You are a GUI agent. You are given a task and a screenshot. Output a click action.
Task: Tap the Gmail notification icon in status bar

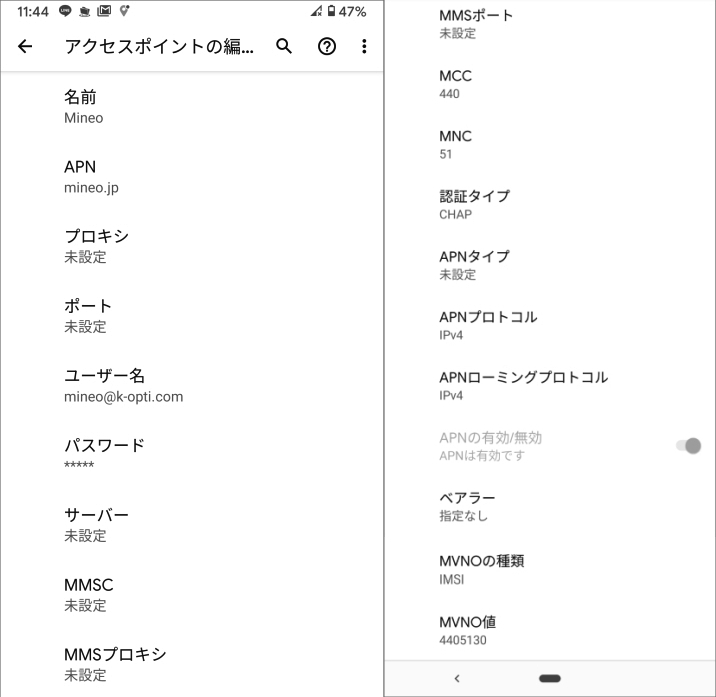tap(104, 11)
